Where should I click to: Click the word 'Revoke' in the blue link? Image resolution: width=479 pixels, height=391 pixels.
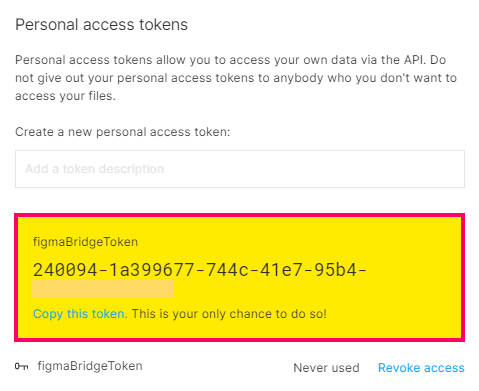tap(399, 368)
